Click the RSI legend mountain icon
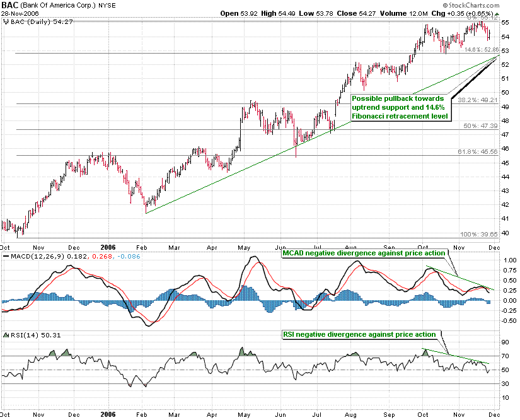Screen dimensions: 520x420 [x=6, y=335]
